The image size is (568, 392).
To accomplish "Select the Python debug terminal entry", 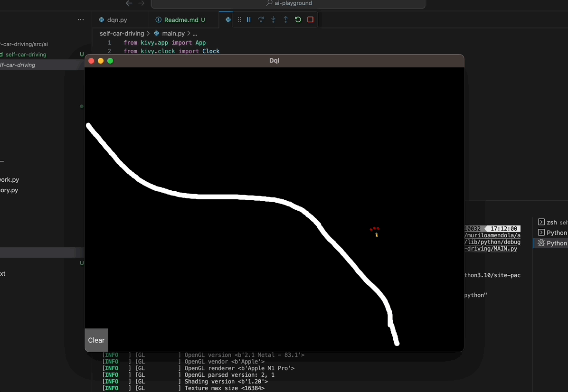I will coord(550,243).
